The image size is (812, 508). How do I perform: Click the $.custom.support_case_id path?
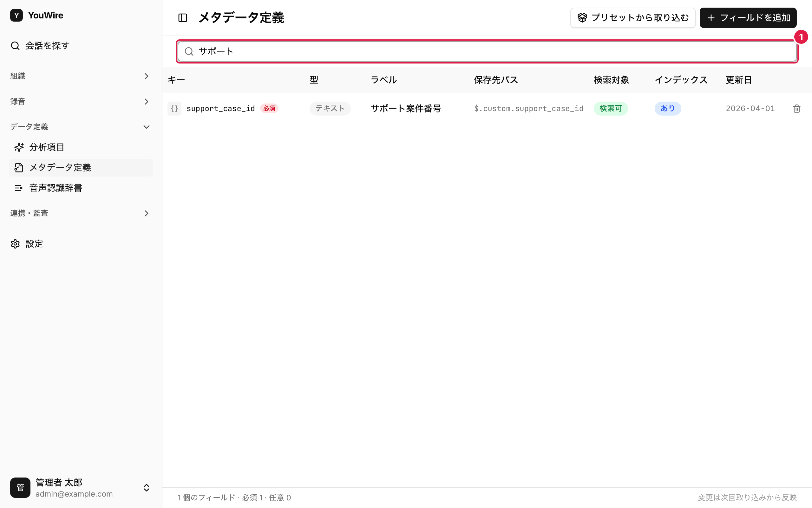coord(528,109)
